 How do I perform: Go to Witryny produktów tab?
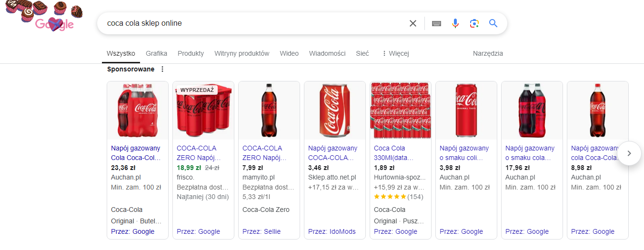pyautogui.click(x=241, y=53)
